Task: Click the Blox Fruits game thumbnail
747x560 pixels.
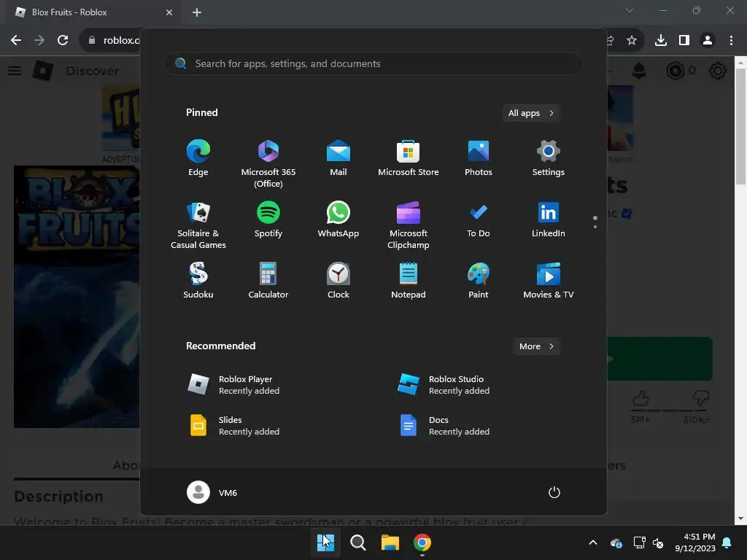Action: [x=77, y=296]
